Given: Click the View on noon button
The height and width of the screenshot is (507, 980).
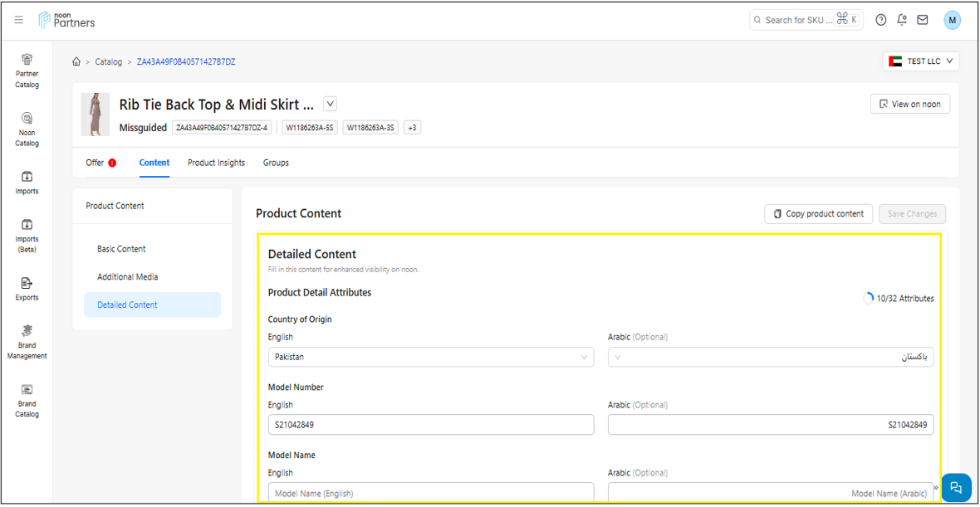Looking at the screenshot, I should pos(909,104).
